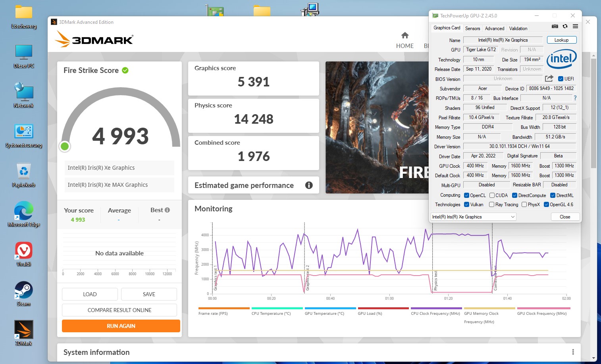This screenshot has width=601, height=364.
Task: Switch to the Advanced tab
Action: pyautogui.click(x=495, y=29)
